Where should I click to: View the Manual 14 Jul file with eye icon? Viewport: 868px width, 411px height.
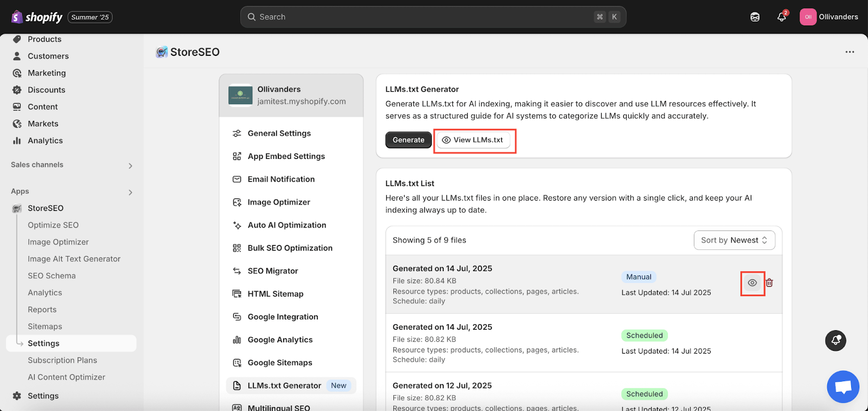click(x=752, y=283)
